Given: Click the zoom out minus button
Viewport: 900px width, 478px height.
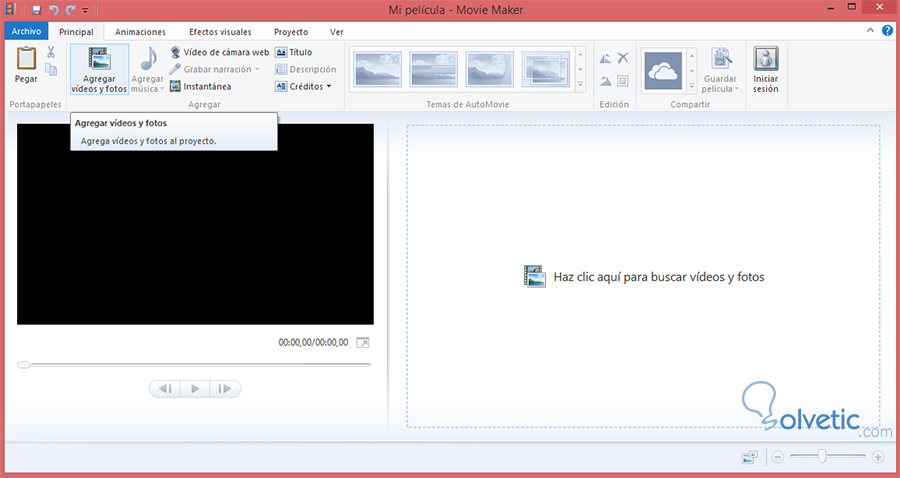Looking at the screenshot, I should pos(778,457).
